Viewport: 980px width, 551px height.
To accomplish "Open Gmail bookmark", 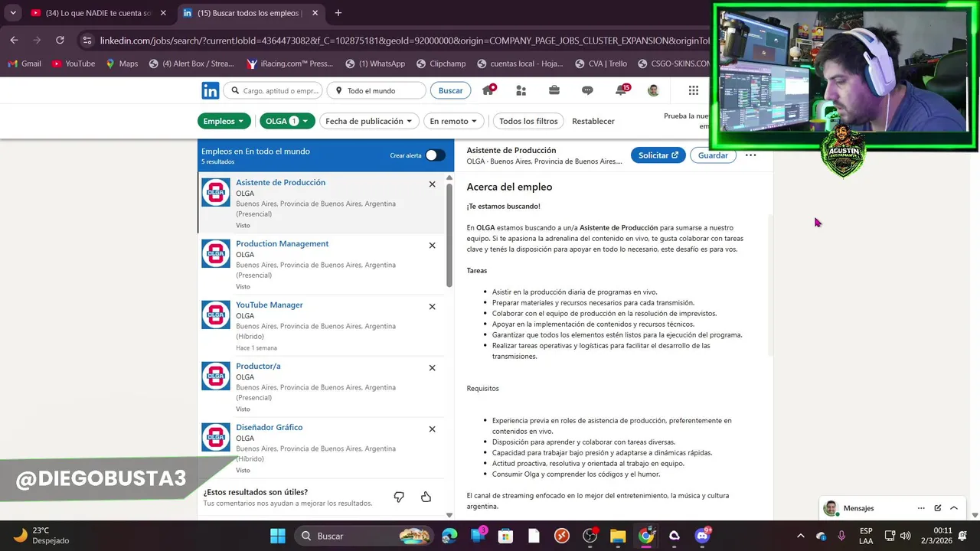I will point(24,64).
